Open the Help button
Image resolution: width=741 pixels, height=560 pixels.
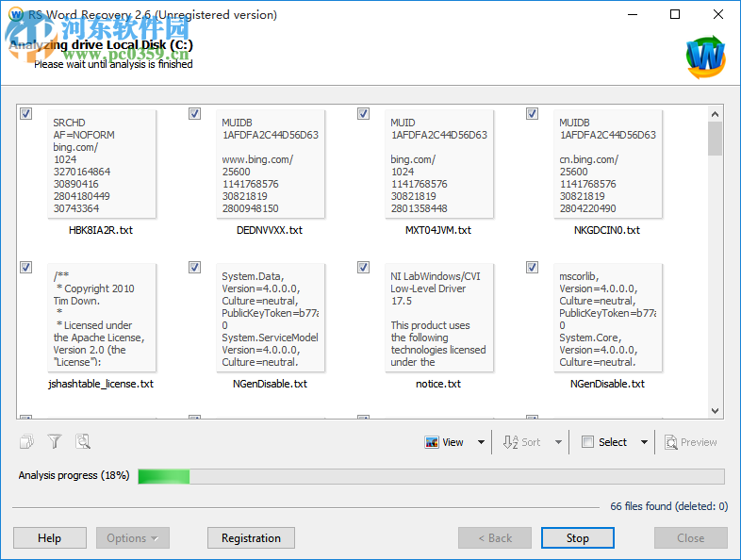[50, 537]
